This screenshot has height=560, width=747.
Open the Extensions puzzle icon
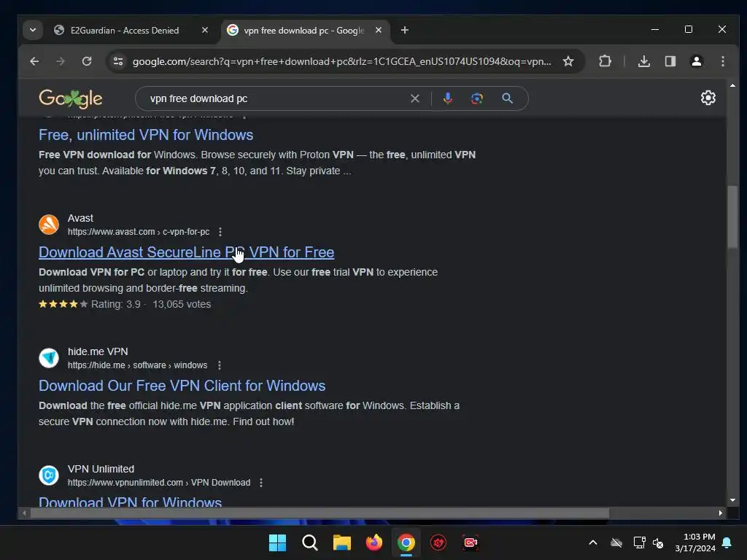[605, 61]
